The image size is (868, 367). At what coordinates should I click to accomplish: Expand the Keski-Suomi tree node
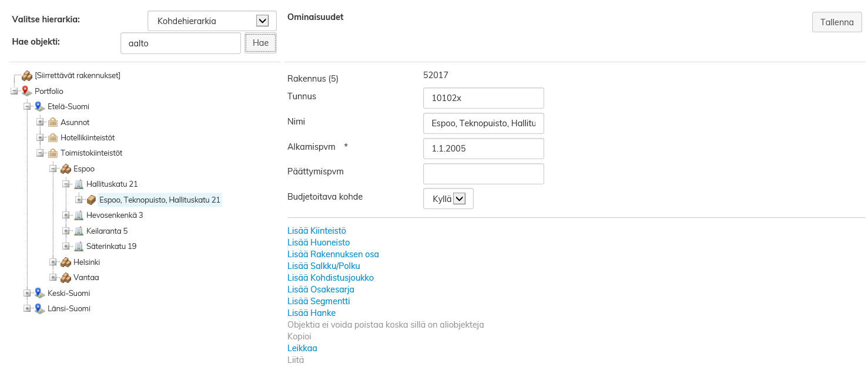click(28, 293)
